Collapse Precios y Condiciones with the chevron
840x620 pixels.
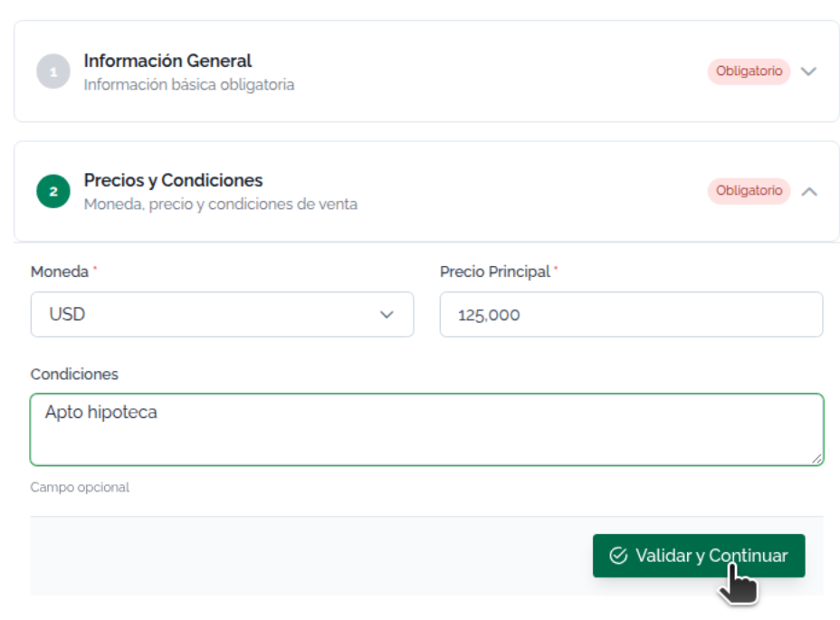coord(809,191)
